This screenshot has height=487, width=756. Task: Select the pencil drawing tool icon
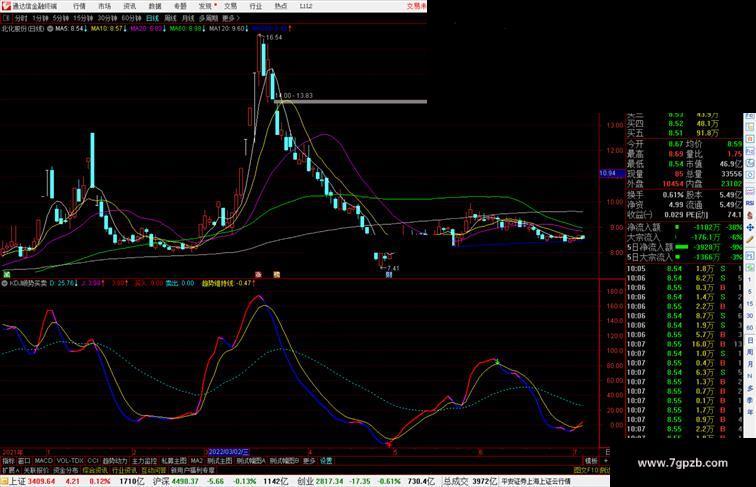pos(750,240)
